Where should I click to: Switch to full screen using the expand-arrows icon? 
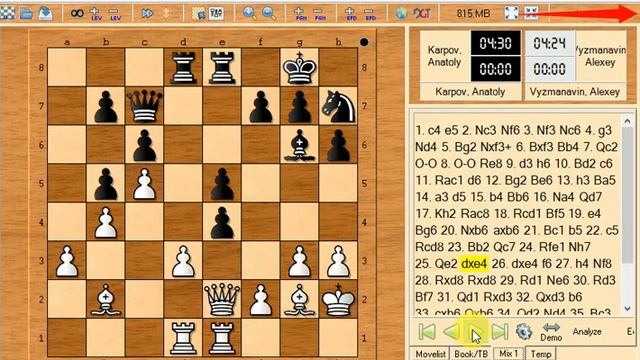click(x=511, y=13)
